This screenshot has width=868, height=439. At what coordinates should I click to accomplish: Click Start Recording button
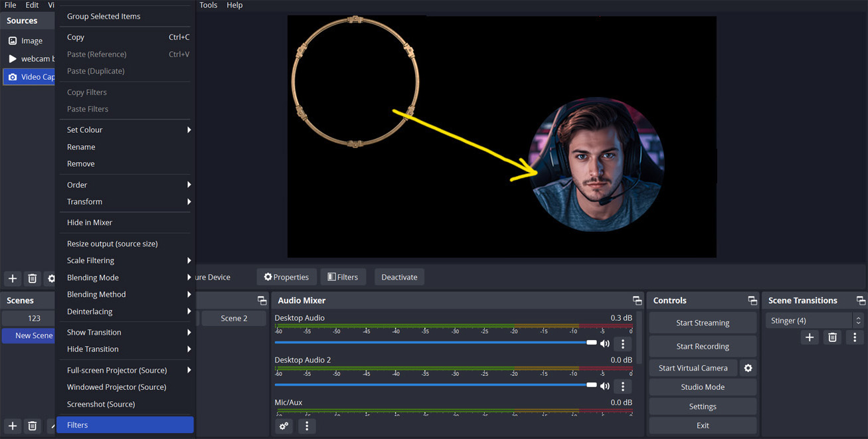pos(702,346)
